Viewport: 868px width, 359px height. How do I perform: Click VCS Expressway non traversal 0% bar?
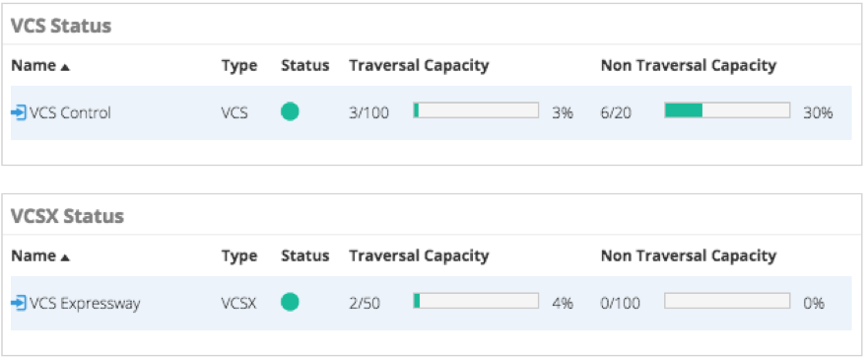[727, 301]
